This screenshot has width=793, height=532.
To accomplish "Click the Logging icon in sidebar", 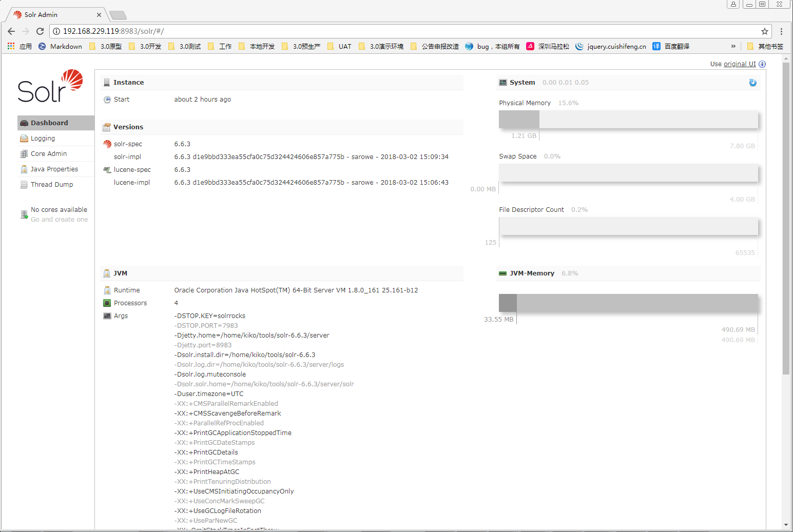I will (24, 139).
